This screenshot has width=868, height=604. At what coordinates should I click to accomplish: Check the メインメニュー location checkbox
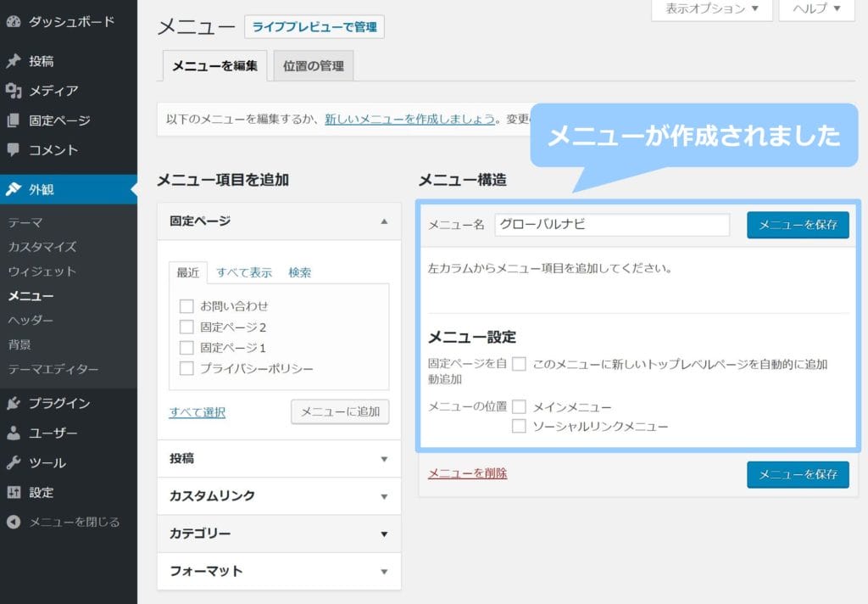click(519, 406)
